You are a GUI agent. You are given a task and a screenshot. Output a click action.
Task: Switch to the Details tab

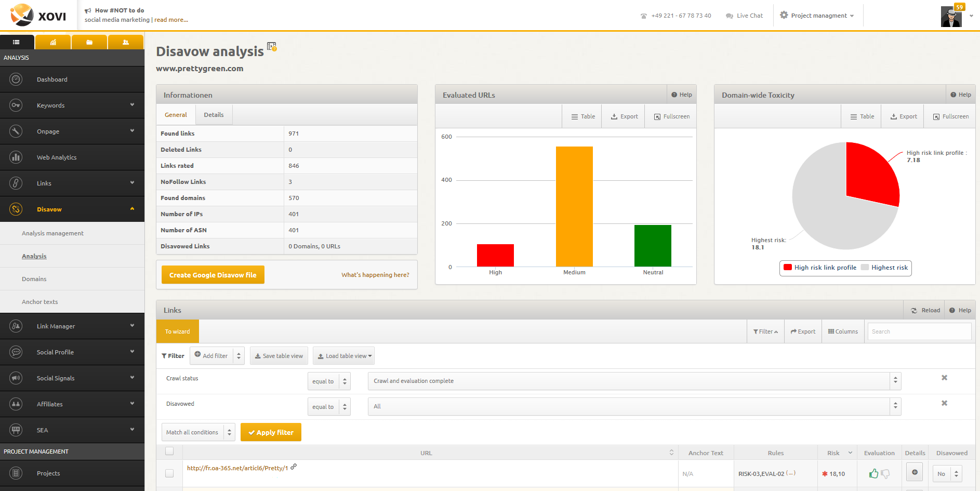point(214,115)
